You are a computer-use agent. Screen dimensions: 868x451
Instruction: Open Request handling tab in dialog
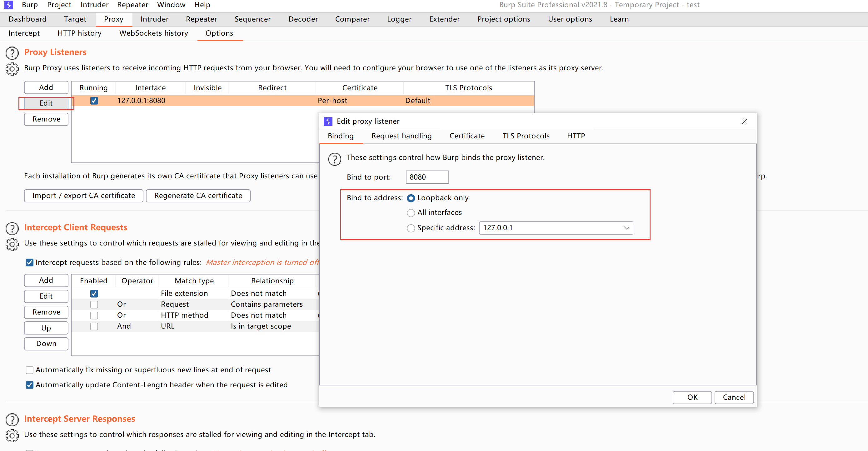[401, 136]
